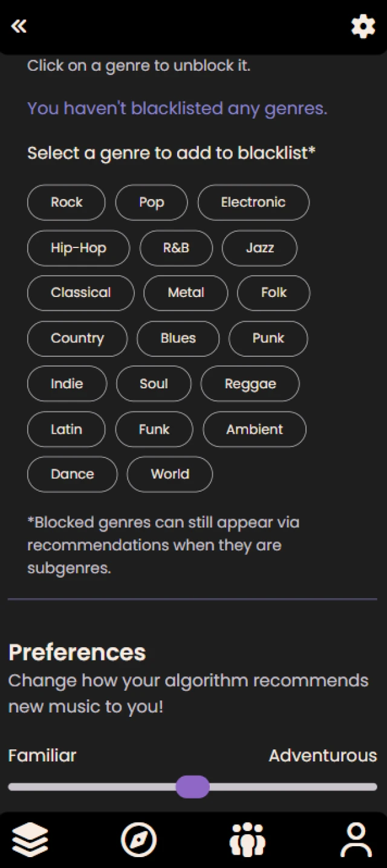Select the Hip-Hop genre chip

point(79,248)
